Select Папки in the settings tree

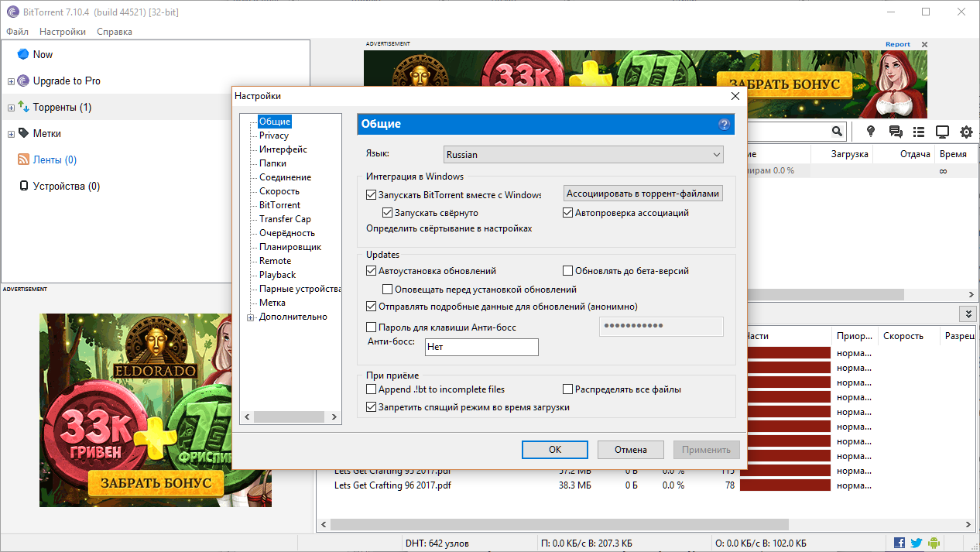273,163
